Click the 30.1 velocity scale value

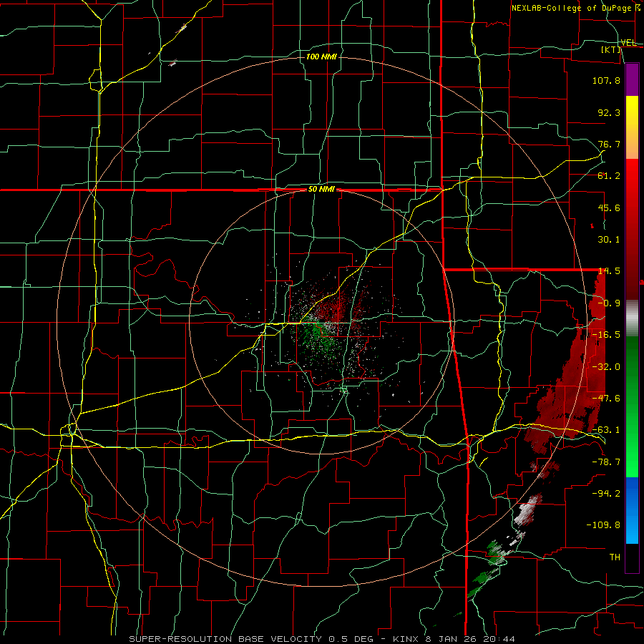(609, 240)
